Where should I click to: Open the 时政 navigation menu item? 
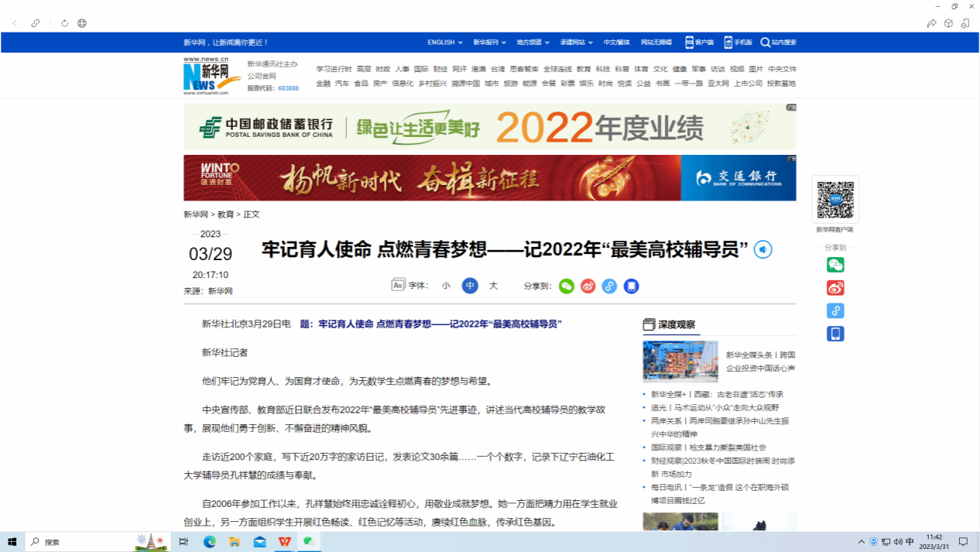coord(383,69)
